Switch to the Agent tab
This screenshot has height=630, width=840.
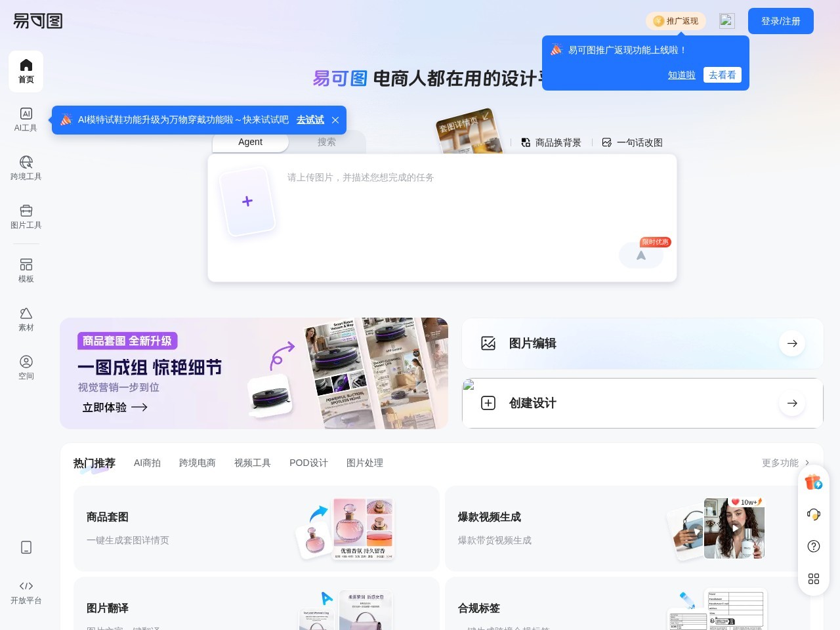click(x=250, y=142)
